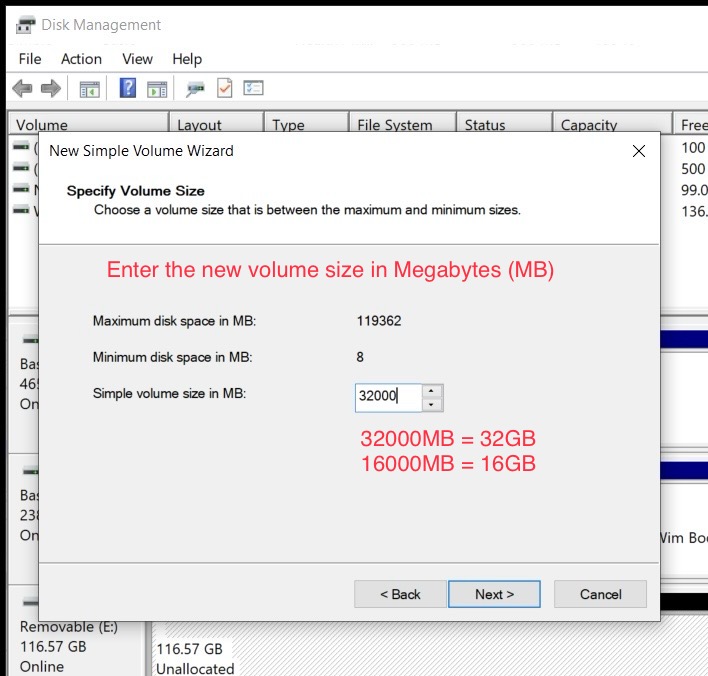Open the File menu
708x676 pixels.
click(x=30, y=59)
